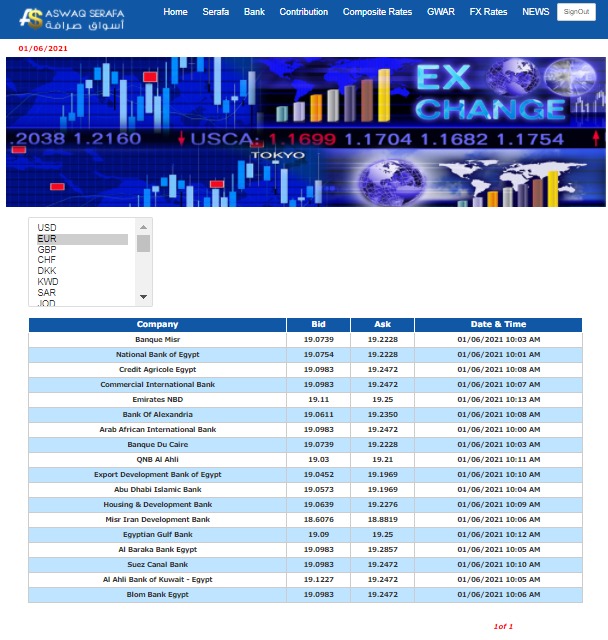608x640 pixels.
Task: Click timestamp 01/06/2021 10:13 AM
Action: [498, 400]
